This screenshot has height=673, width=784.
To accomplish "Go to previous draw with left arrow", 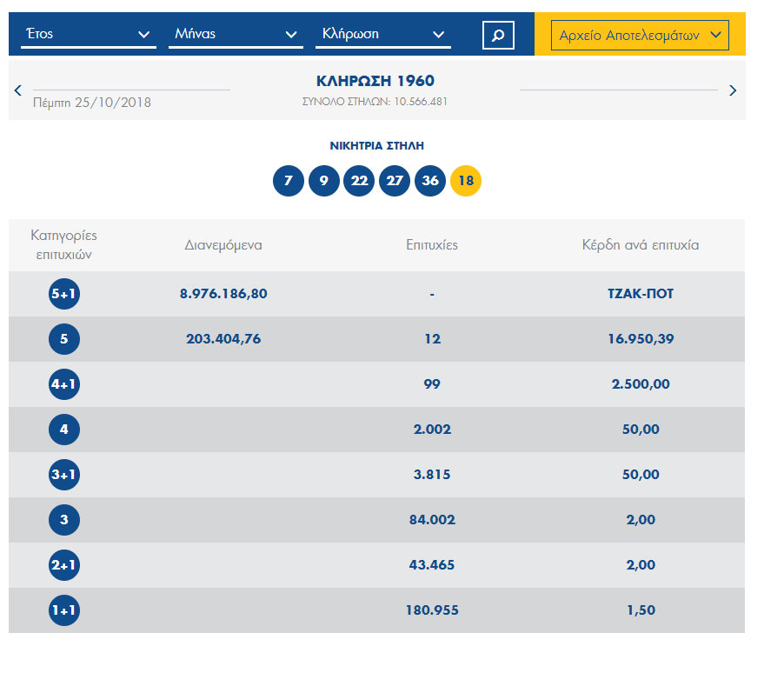I will point(17,90).
